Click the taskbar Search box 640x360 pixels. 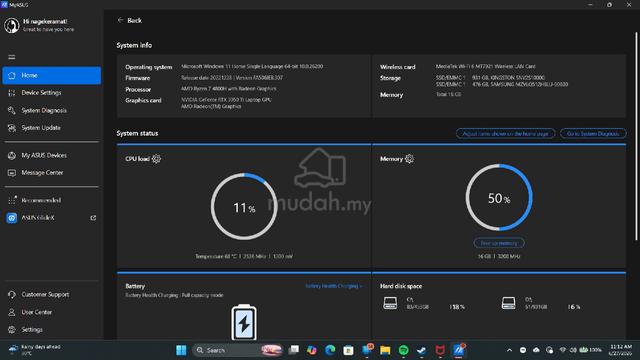[238, 350]
